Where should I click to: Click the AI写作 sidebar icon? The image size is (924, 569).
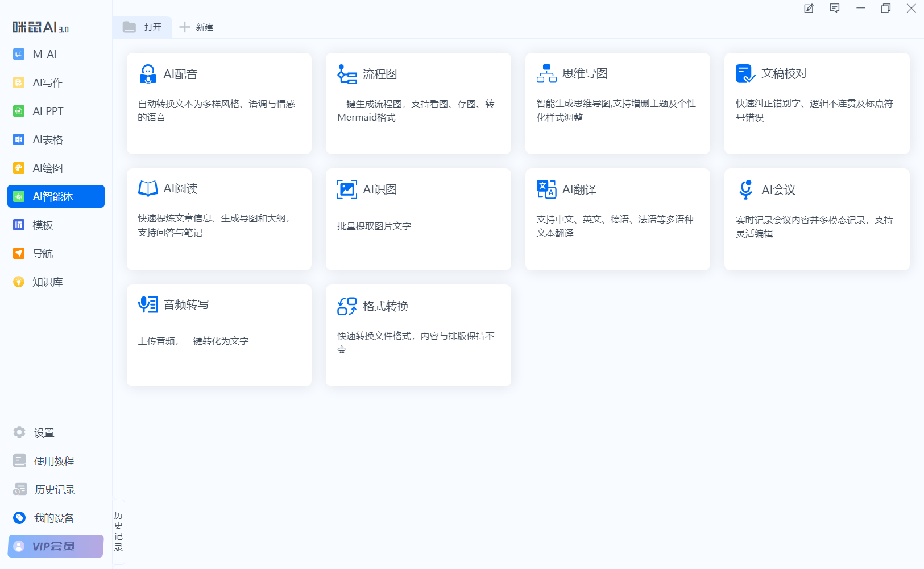pyautogui.click(x=19, y=83)
